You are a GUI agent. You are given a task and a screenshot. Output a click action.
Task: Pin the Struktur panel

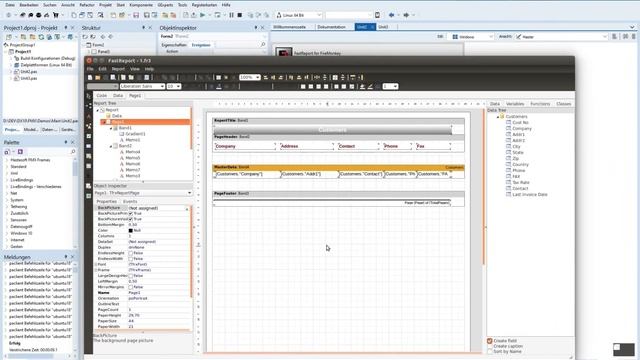(x=143, y=28)
